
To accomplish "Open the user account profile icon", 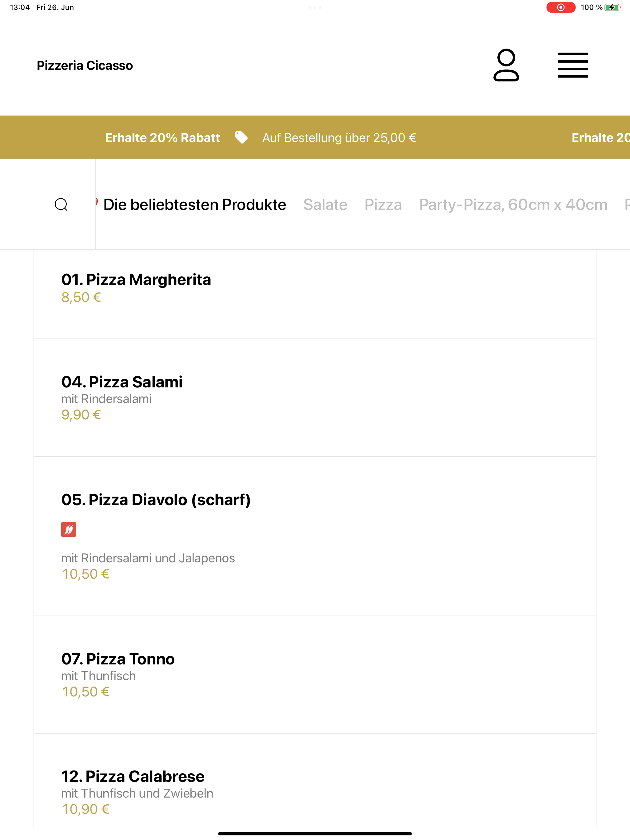I will click(506, 65).
